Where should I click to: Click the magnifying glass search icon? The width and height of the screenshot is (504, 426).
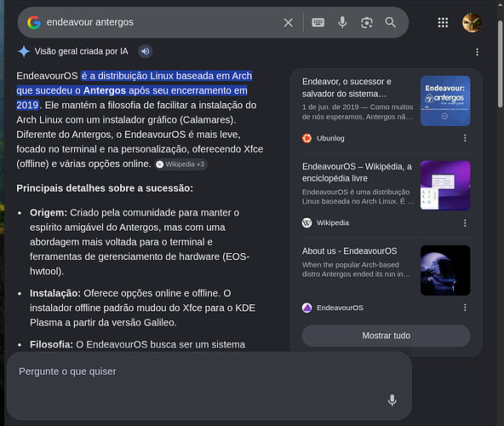[x=390, y=22]
